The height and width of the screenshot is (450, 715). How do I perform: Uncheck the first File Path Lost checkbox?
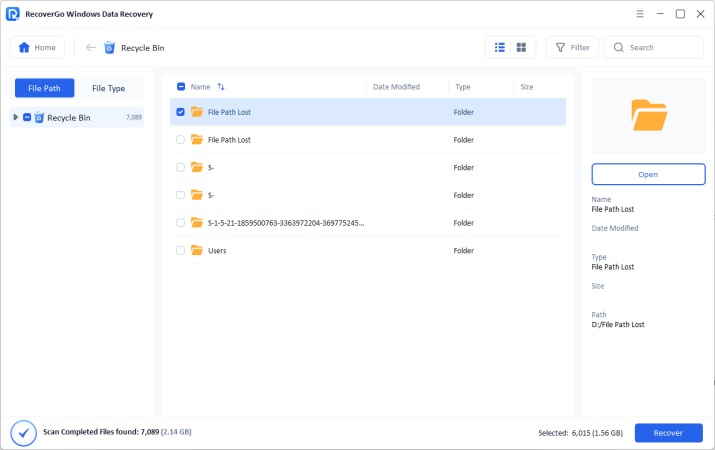click(181, 112)
